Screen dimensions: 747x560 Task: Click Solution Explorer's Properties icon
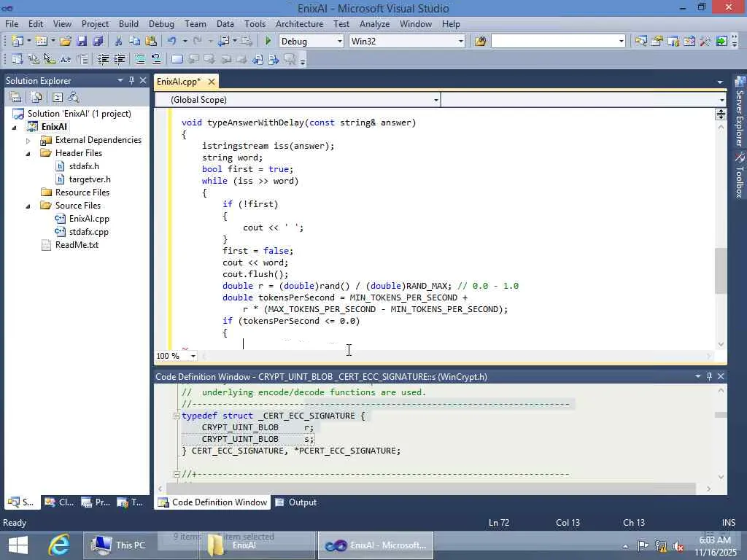(16, 98)
